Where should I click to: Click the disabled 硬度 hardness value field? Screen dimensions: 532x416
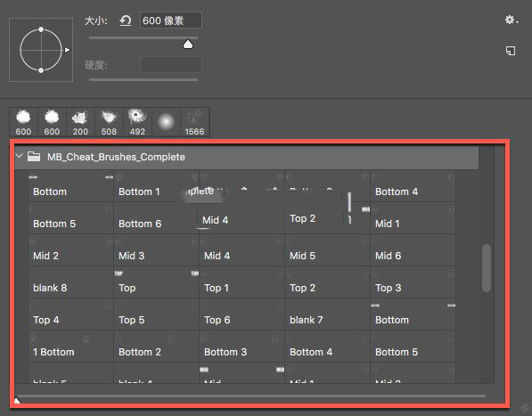click(171, 64)
